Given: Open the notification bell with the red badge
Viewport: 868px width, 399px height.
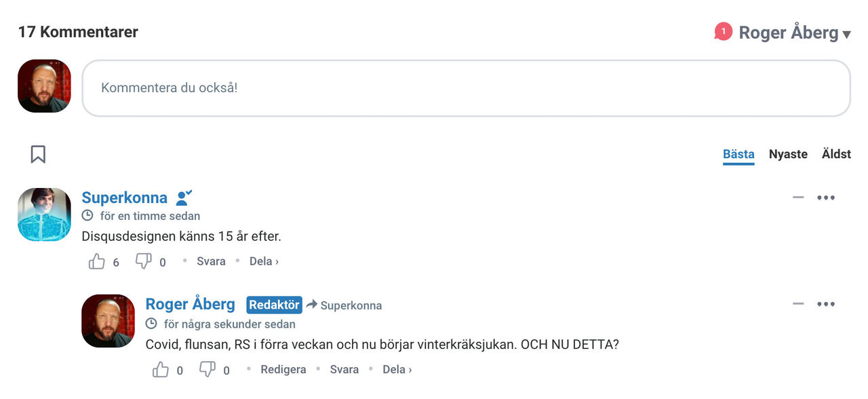Looking at the screenshot, I should [723, 31].
